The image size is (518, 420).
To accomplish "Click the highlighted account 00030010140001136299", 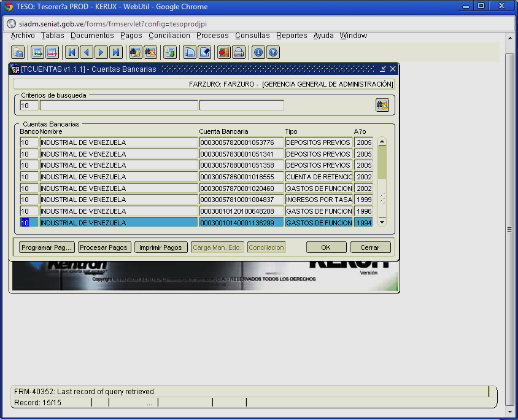I will coord(241,223).
